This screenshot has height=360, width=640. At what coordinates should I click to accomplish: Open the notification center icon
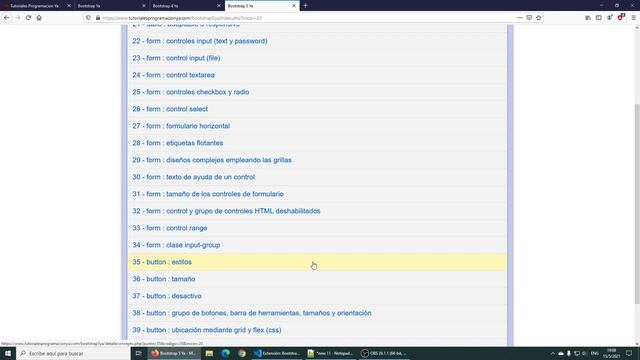(x=629, y=353)
